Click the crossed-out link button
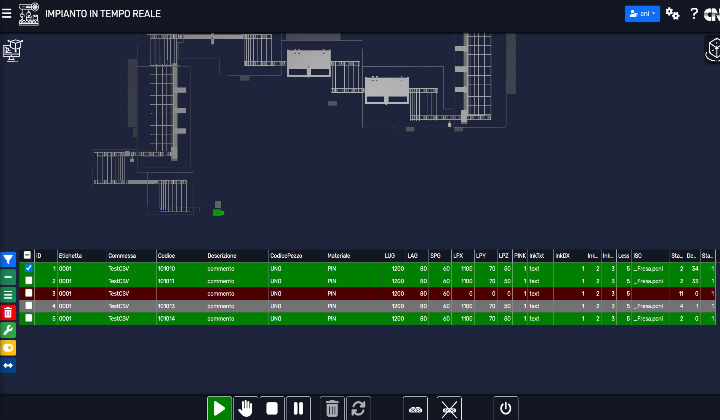720x420 pixels. click(x=449, y=408)
